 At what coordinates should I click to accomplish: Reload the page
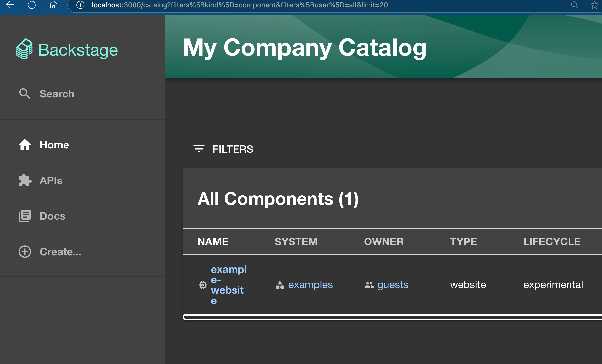32,5
